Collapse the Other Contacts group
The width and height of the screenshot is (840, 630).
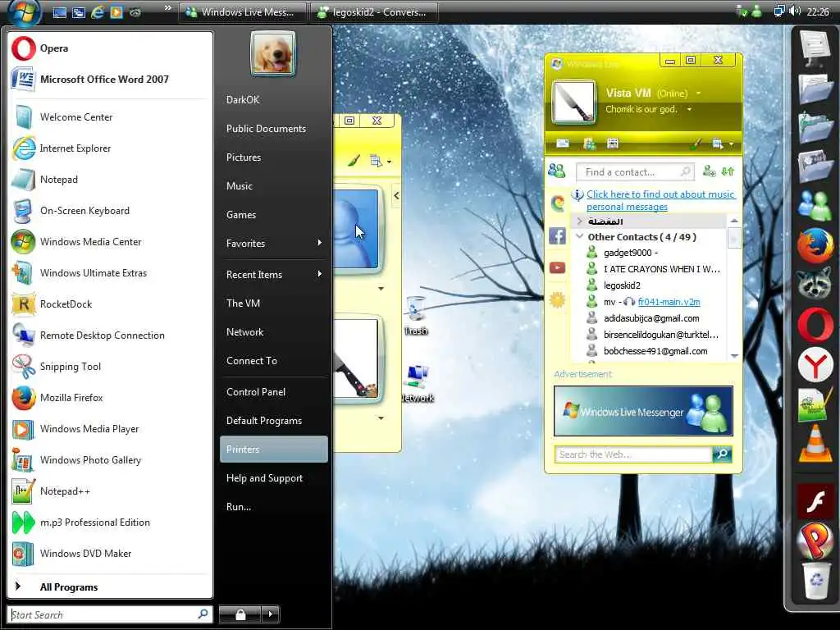[x=580, y=236]
